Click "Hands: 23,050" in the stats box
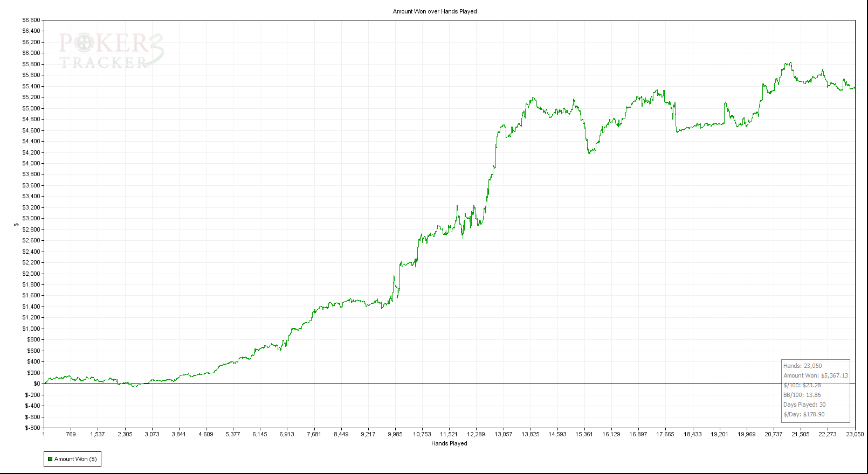 pos(802,366)
